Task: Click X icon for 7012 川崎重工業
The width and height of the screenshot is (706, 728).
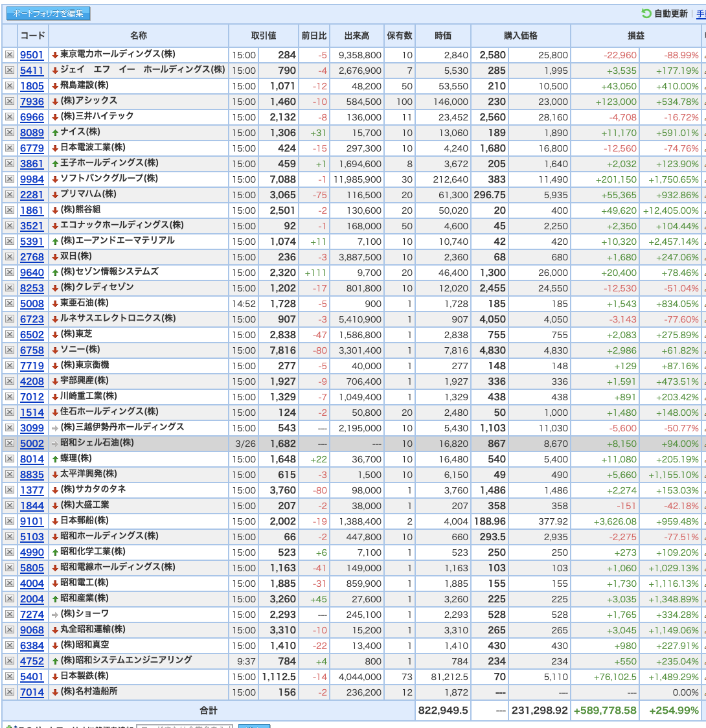Action: [9, 397]
